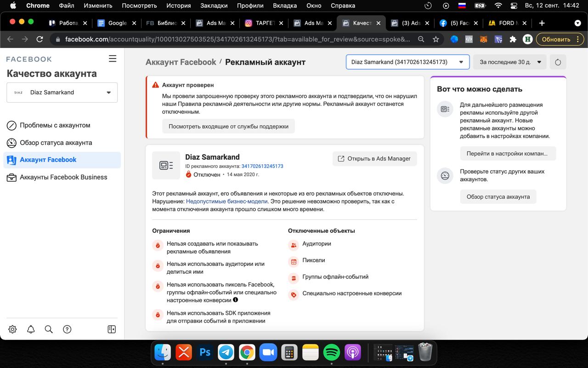Open the 'Недопустимые бизнес-модели' violation link
This screenshot has width=588, height=368.
[227, 201]
